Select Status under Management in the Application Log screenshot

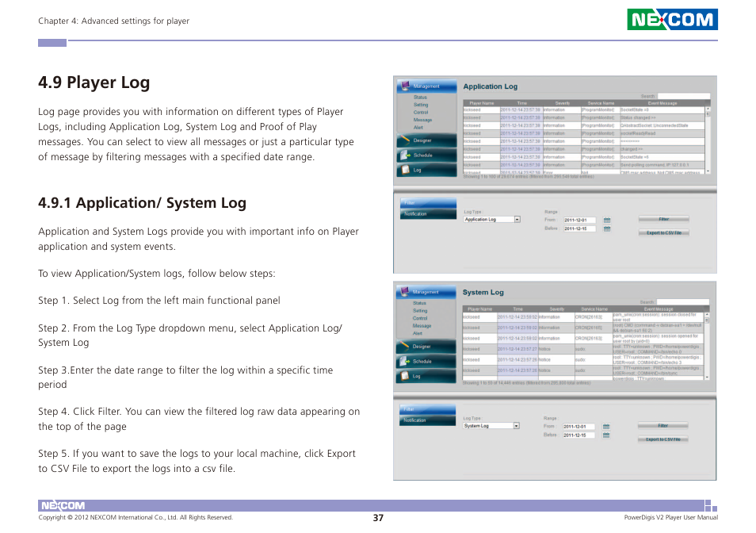point(420,97)
